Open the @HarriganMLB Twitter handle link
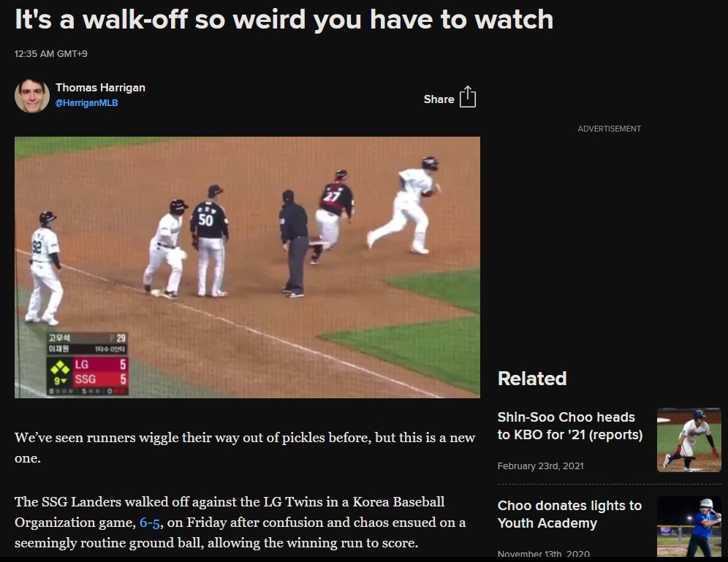 [86, 103]
